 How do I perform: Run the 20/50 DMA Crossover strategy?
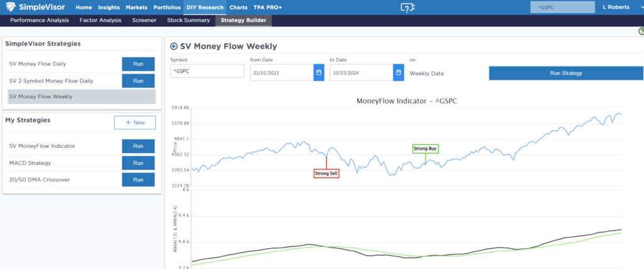pyautogui.click(x=138, y=180)
